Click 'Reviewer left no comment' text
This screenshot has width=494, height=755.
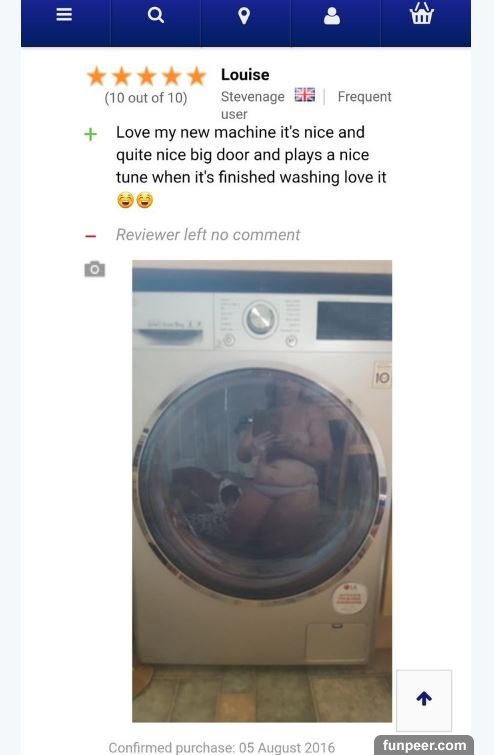point(208,234)
